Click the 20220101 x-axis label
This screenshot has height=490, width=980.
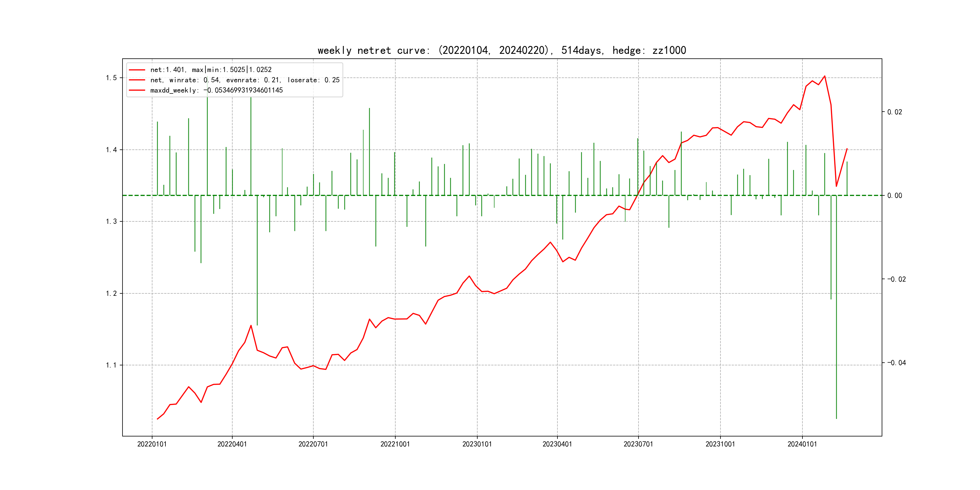coord(152,444)
